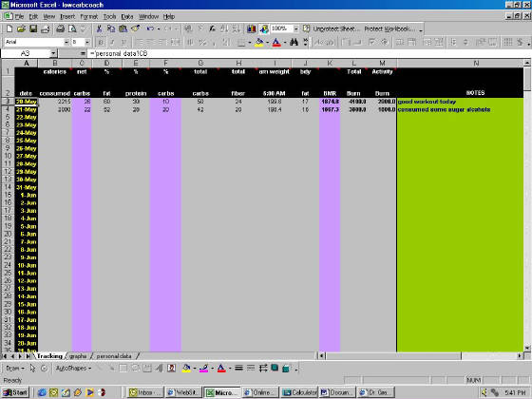This screenshot has height=399, width=532.
Task: Create a new workbook with New icon
Action: click(x=9, y=29)
